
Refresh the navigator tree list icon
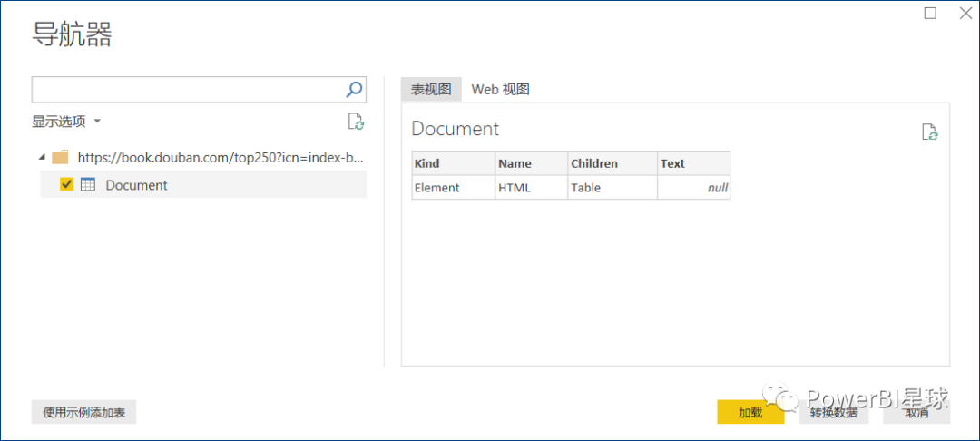click(x=356, y=122)
